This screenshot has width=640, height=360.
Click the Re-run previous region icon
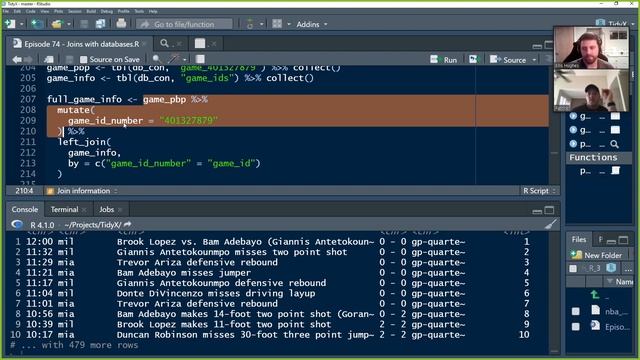(x=473, y=60)
